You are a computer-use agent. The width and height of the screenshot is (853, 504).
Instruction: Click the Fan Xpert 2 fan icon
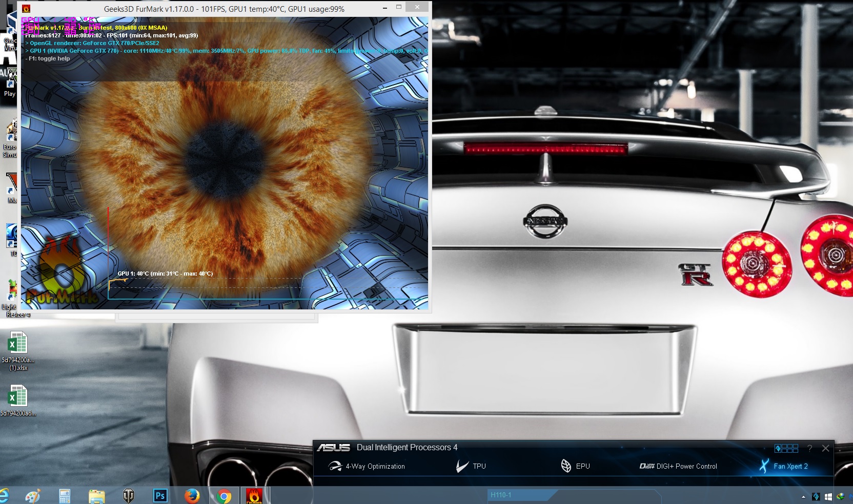764,466
